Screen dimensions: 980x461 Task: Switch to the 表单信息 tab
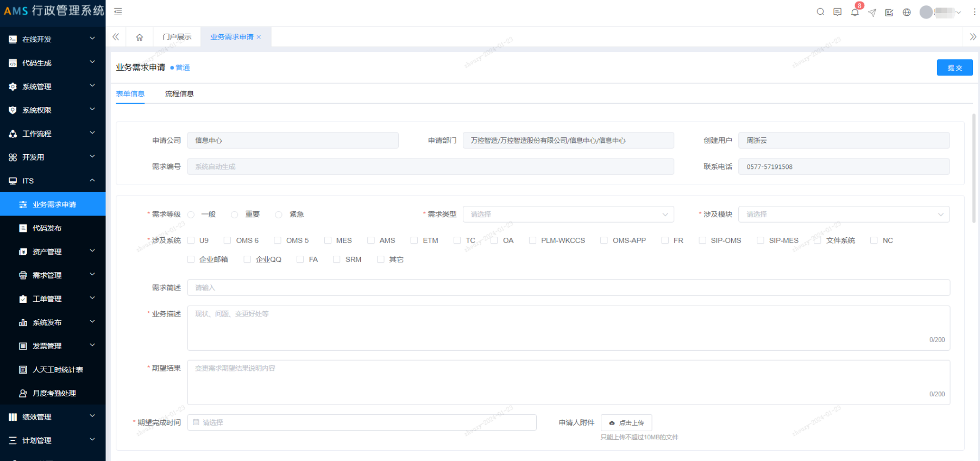point(130,94)
